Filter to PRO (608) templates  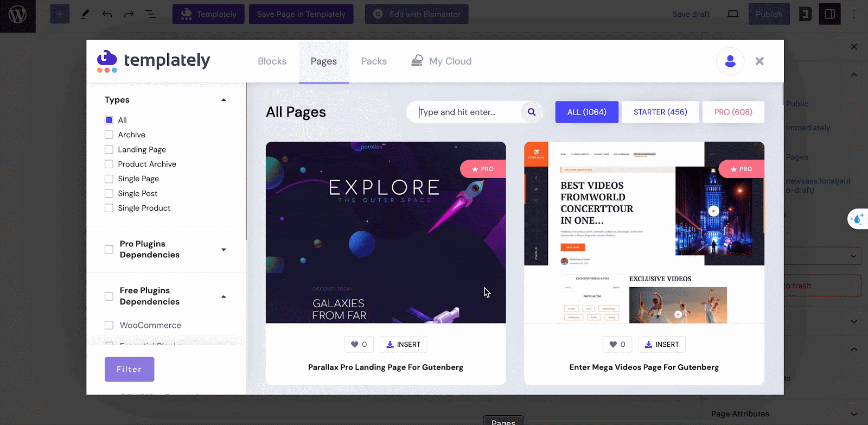[733, 112]
